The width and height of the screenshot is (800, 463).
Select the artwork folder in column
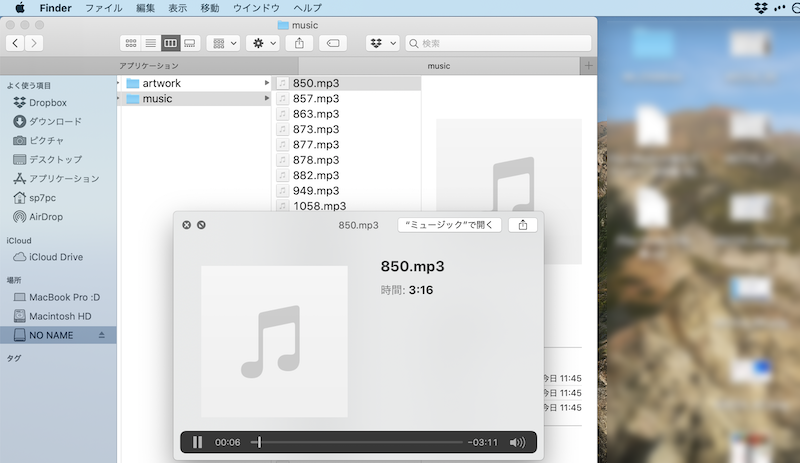click(x=161, y=83)
